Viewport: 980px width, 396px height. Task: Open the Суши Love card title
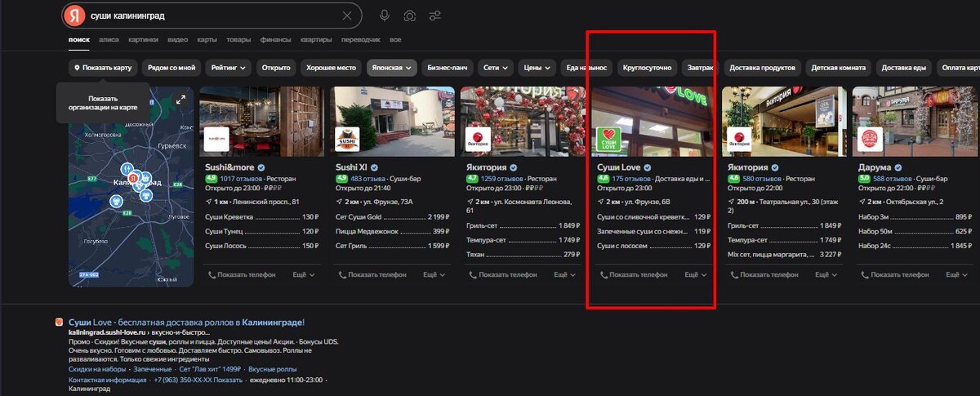point(618,167)
